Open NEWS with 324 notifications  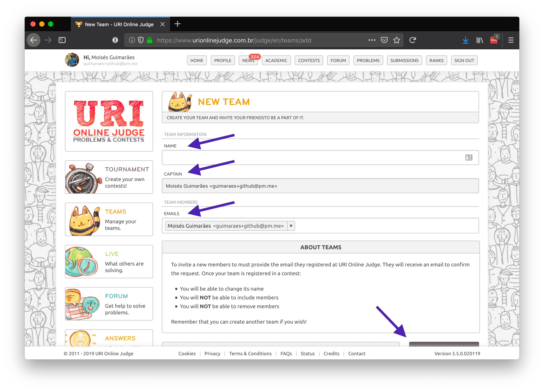248,60
